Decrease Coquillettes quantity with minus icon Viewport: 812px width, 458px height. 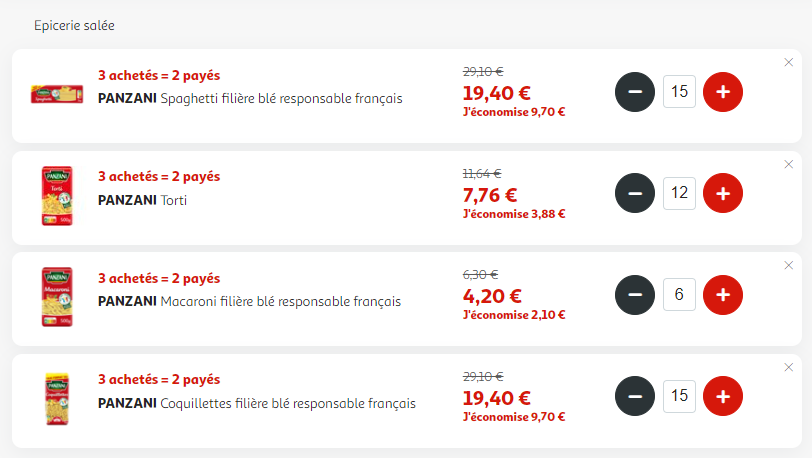click(635, 396)
